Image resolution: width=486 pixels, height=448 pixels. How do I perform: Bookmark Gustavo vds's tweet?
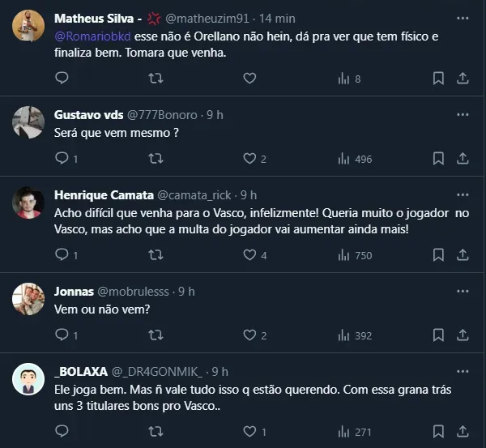[438, 159]
